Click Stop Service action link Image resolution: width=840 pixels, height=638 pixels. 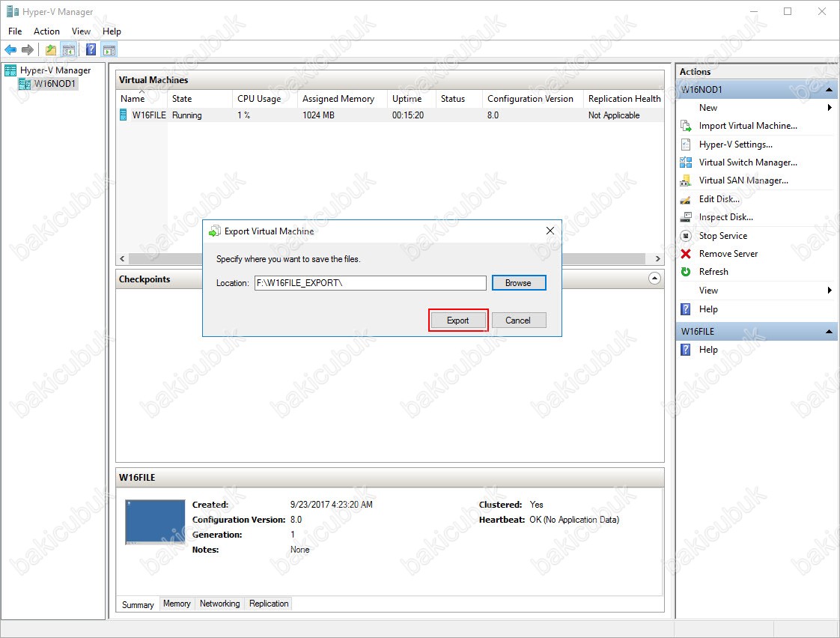(722, 236)
